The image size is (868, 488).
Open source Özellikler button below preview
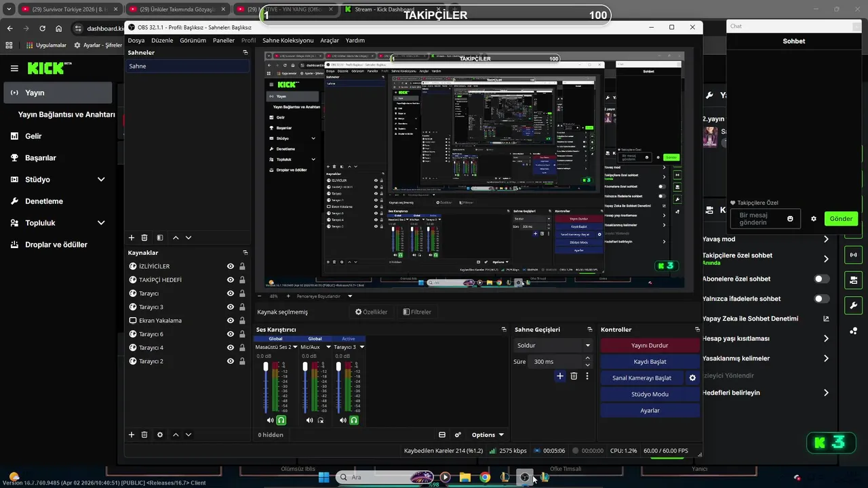tap(372, 312)
